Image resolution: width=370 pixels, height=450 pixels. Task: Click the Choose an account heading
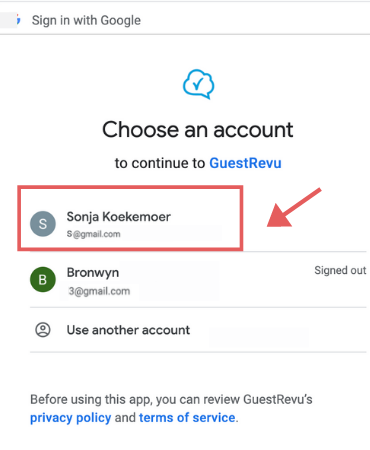click(198, 130)
